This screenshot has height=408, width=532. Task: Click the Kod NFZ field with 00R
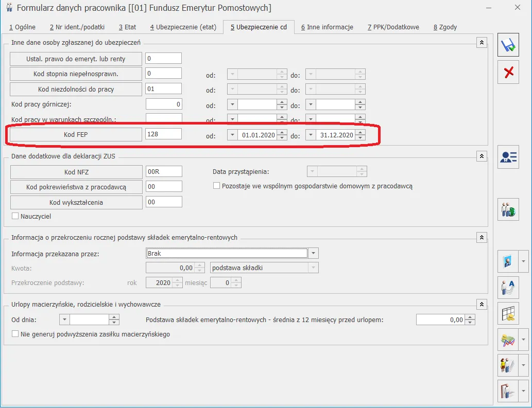click(x=164, y=171)
